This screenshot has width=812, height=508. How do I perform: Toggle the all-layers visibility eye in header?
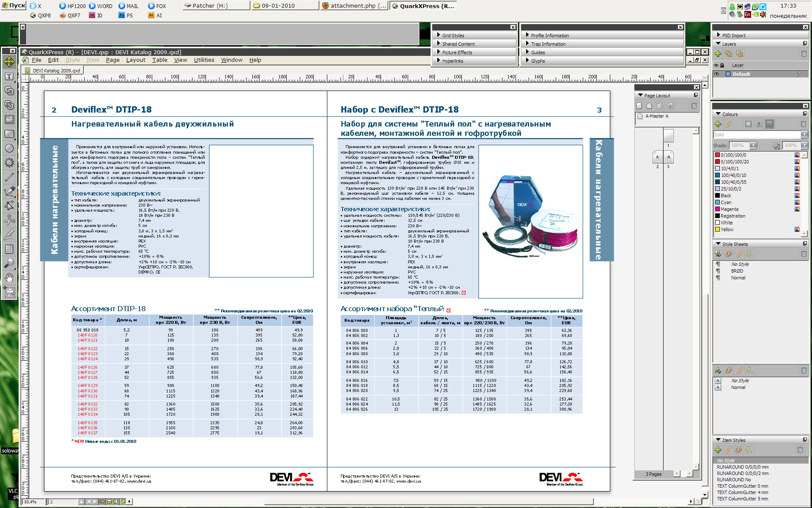click(716, 65)
